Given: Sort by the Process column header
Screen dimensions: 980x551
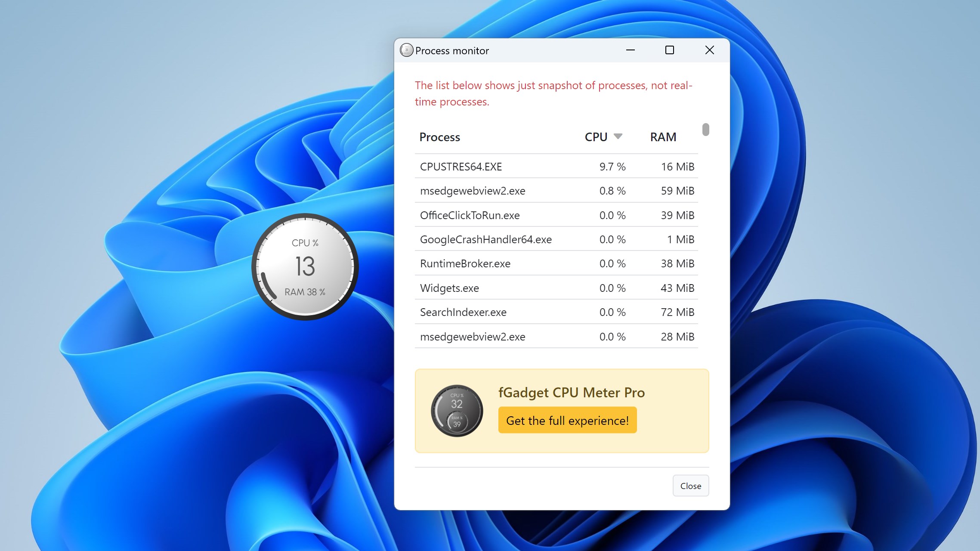Looking at the screenshot, I should coord(439,137).
